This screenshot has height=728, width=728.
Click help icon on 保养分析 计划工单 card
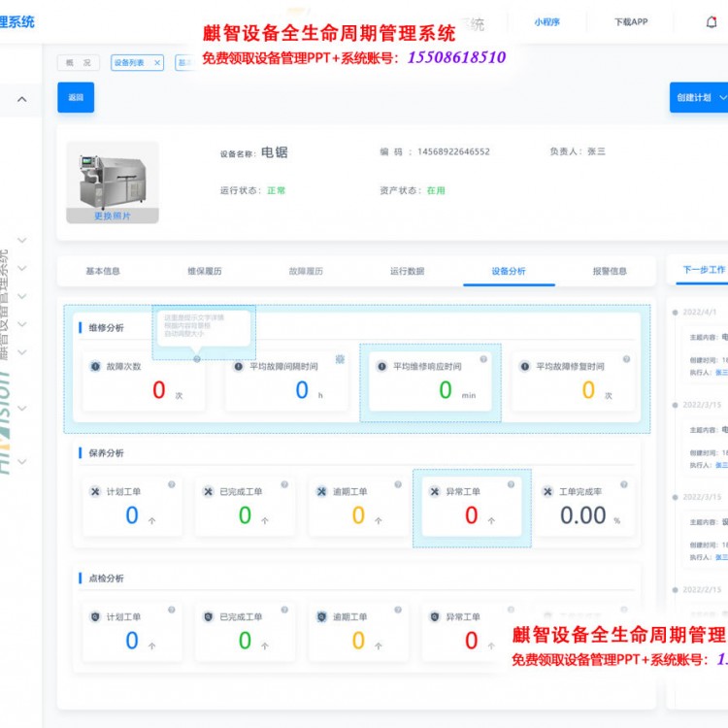pyautogui.click(x=171, y=484)
